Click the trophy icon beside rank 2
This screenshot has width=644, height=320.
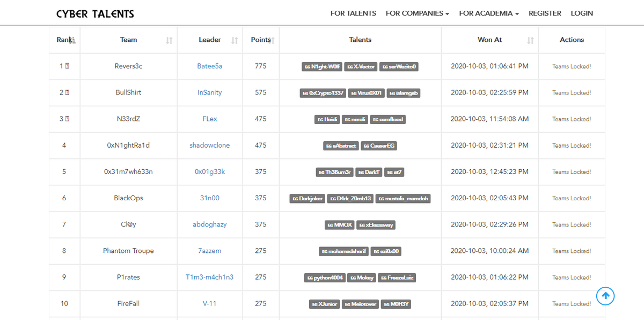(67, 92)
